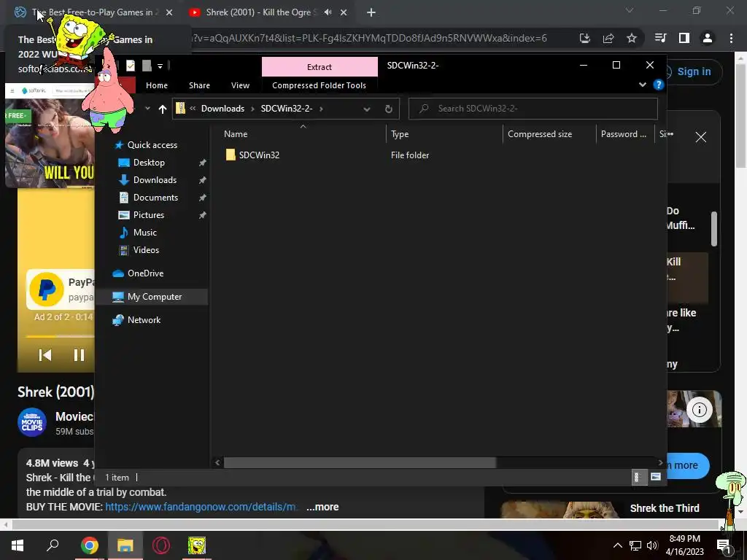Open Pictures in the navigation pane
Screen dimensions: 747x560
point(149,215)
